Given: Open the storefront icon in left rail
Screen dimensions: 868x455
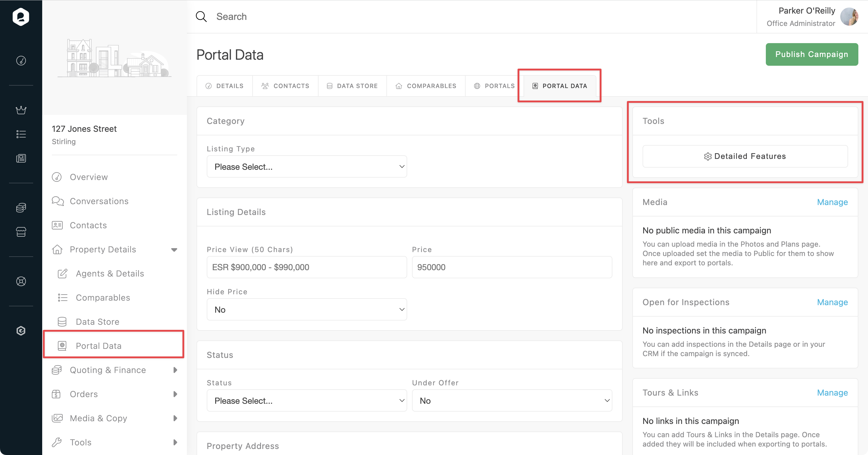Looking at the screenshot, I should coord(21,232).
